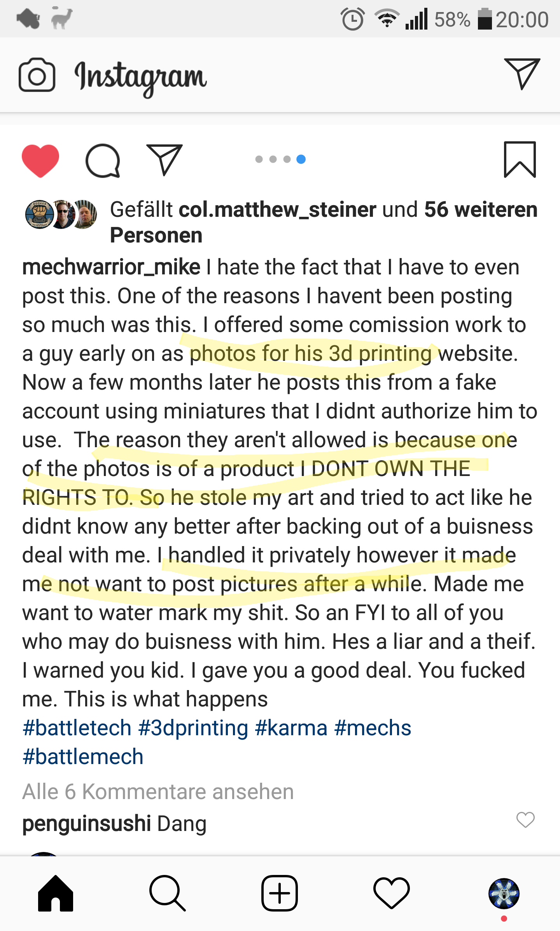Viewport: 560px width, 931px height.
Task: Tap liker profile thumbnails beside Gefällt
Action: click(x=61, y=214)
